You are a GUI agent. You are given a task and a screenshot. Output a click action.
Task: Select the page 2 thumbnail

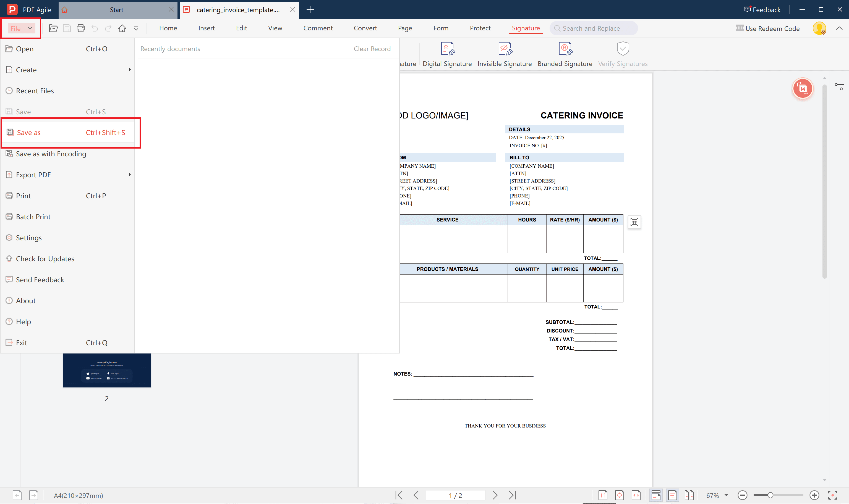coord(106,370)
